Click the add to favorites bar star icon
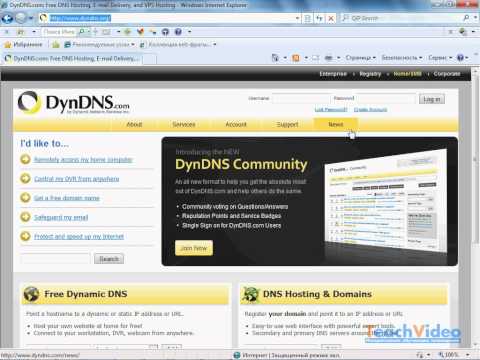This screenshot has height=360, width=480. [56, 44]
